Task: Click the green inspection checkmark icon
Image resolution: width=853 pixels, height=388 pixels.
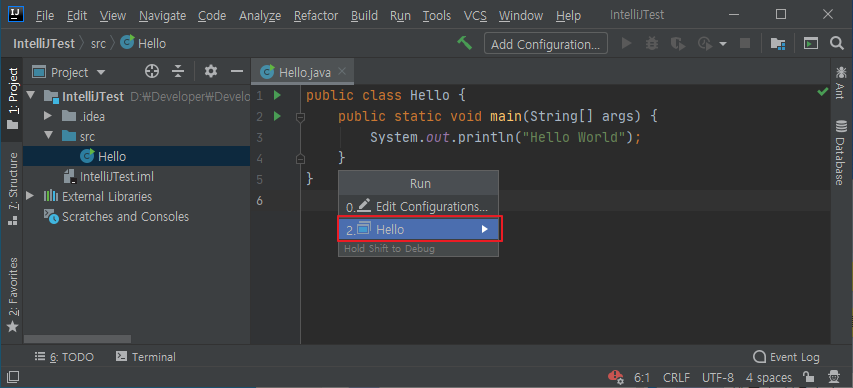Action: tap(823, 93)
